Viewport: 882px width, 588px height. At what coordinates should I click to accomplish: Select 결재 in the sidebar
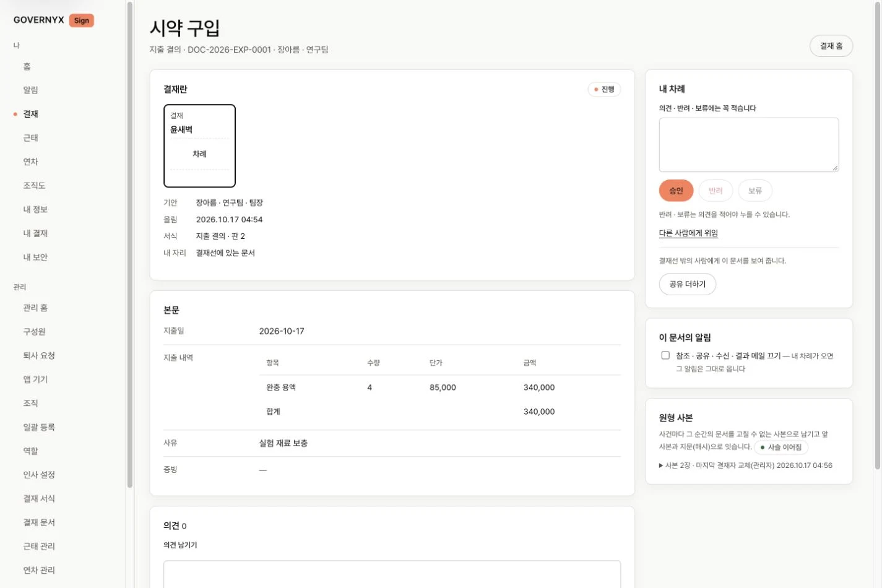(30, 114)
